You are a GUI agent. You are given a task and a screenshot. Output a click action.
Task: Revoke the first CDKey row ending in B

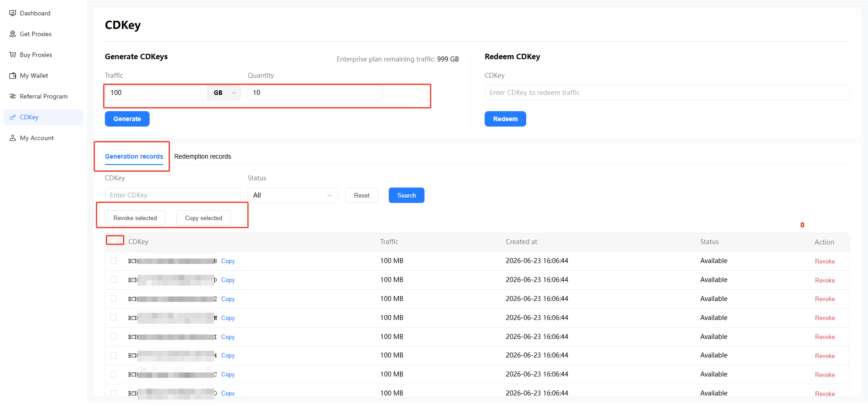(x=825, y=261)
